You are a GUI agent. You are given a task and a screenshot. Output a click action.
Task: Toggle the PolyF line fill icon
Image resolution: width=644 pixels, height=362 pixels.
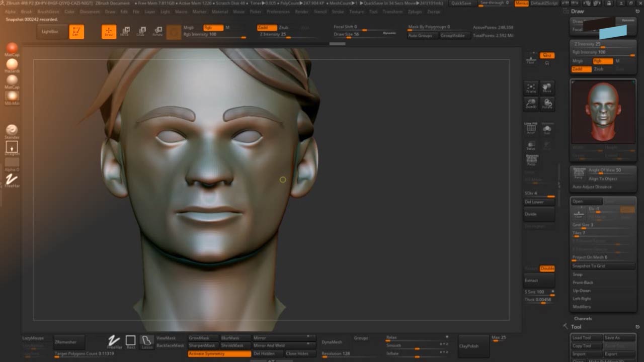[531, 129]
